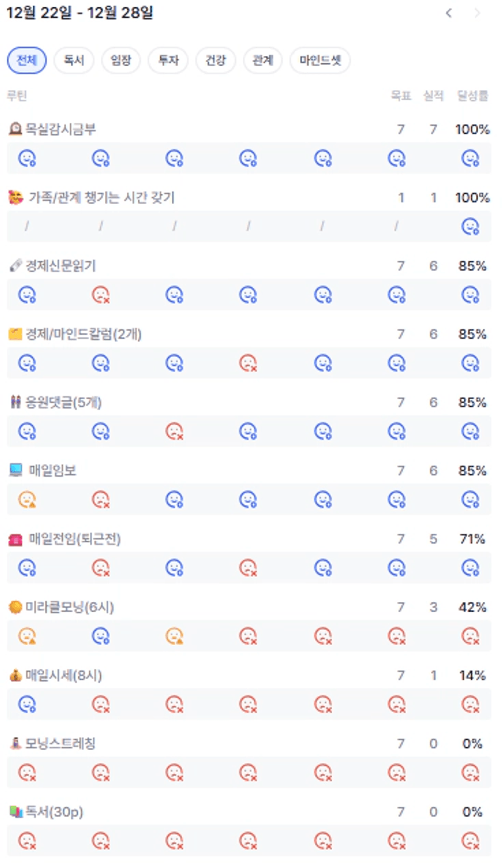Image resolution: width=502 pixels, height=868 pixels.
Task: Toggle third day failed face in 응원댓글 row
Action: [x=174, y=431]
